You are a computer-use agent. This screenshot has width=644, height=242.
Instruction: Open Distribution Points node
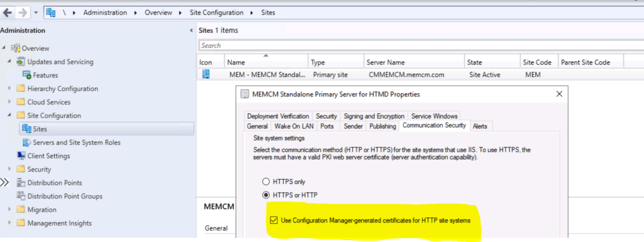click(55, 183)
